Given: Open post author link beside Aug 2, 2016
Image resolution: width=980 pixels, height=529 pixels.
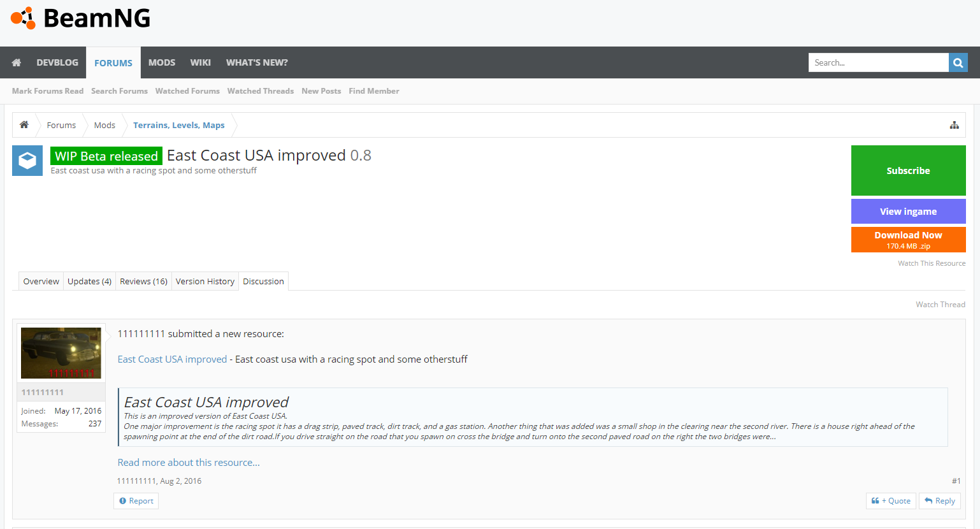Looking at the screenshot, I should point(136,481).
